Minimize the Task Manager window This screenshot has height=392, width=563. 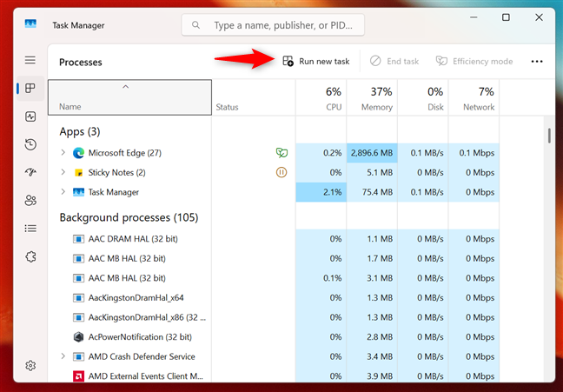tap(474, 17)
